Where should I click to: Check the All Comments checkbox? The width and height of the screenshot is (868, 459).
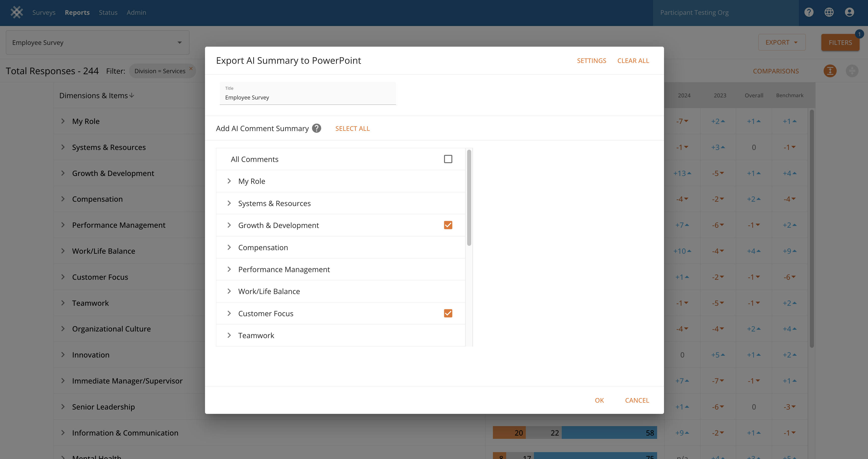pos(448,159)
